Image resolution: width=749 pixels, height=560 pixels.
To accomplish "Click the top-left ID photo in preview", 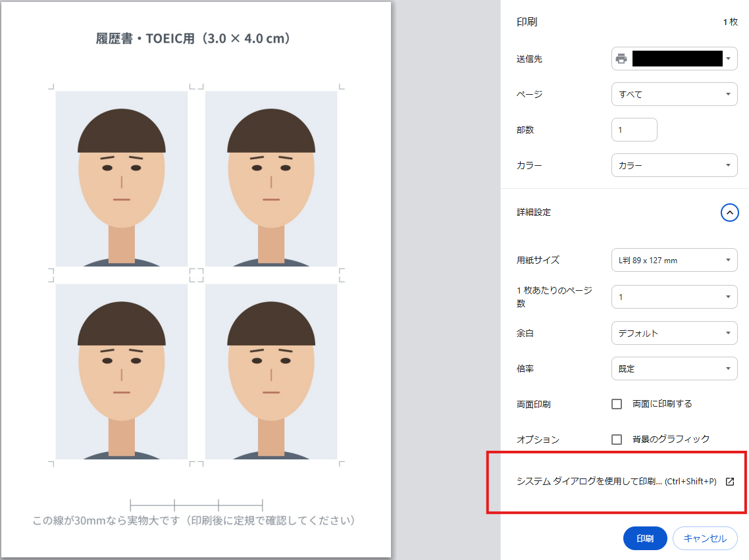I will (121, 178).
